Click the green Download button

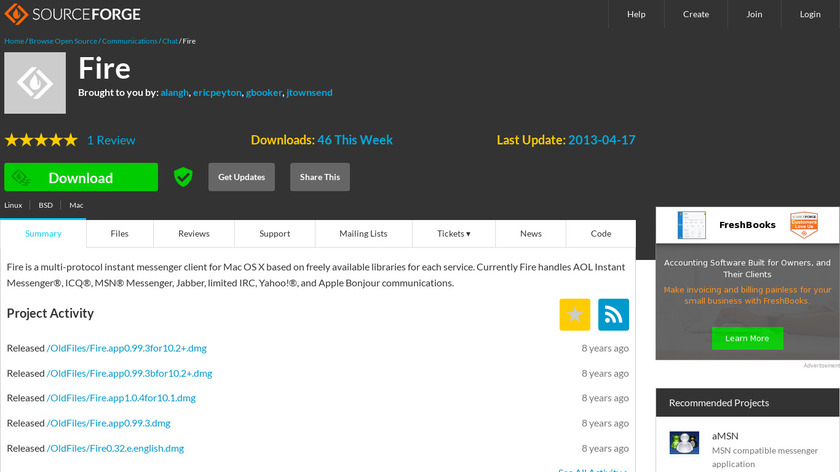pyautogui.click(x=81, y=177)
